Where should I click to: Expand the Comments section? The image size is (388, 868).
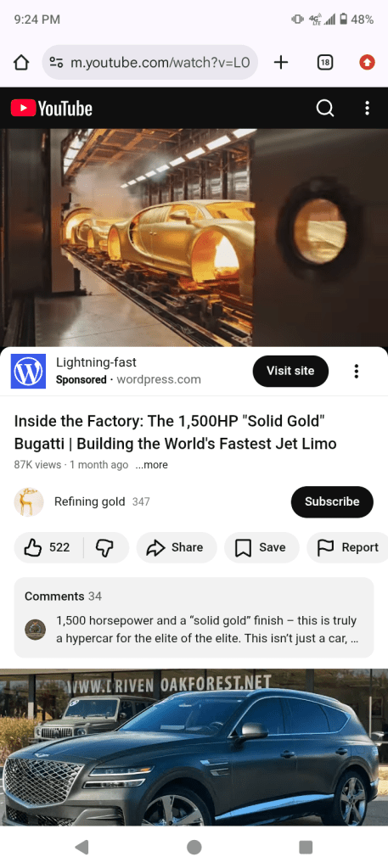click(194, 617)
